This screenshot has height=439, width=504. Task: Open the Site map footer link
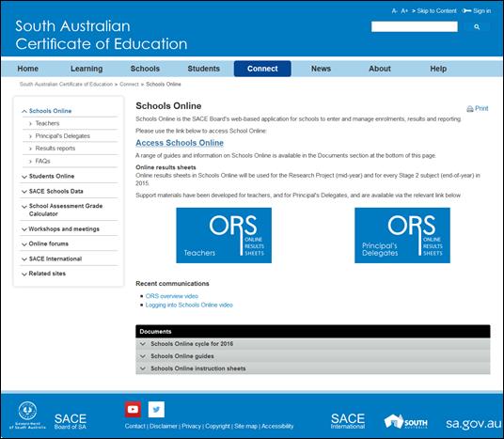pyautogui.click(x=245, y=426)
